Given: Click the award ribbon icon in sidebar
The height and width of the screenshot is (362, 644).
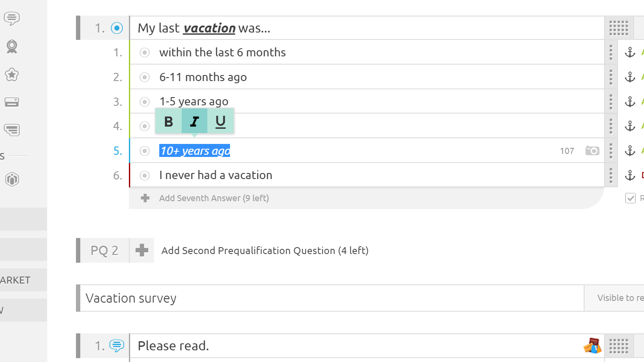Looking at the screenshot, I should click(12, 46).
